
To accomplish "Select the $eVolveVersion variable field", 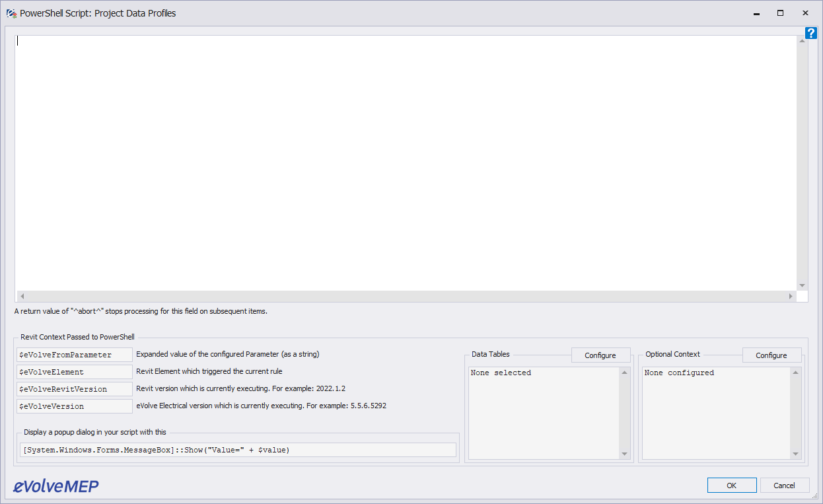I will tap(75, 406).
